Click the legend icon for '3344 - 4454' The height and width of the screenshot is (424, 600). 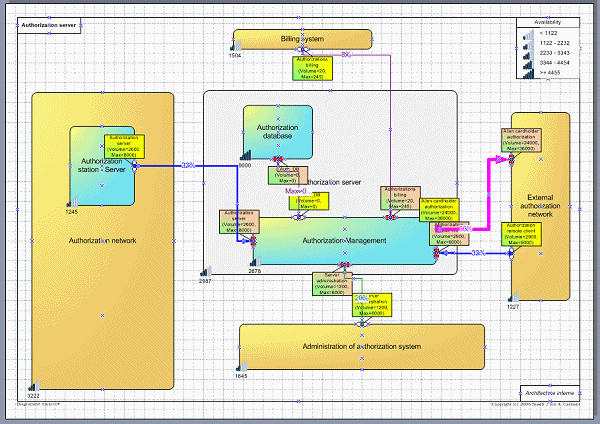click(528, 64)
